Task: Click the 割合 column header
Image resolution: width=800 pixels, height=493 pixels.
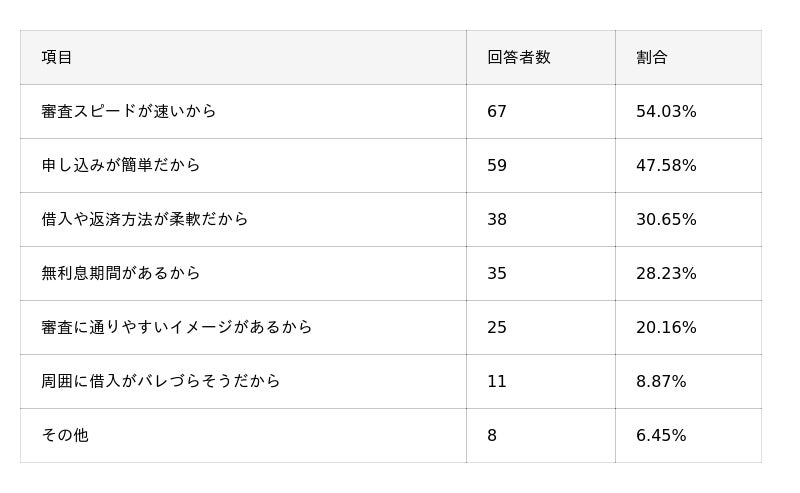Action: click(x=651, y=58)
